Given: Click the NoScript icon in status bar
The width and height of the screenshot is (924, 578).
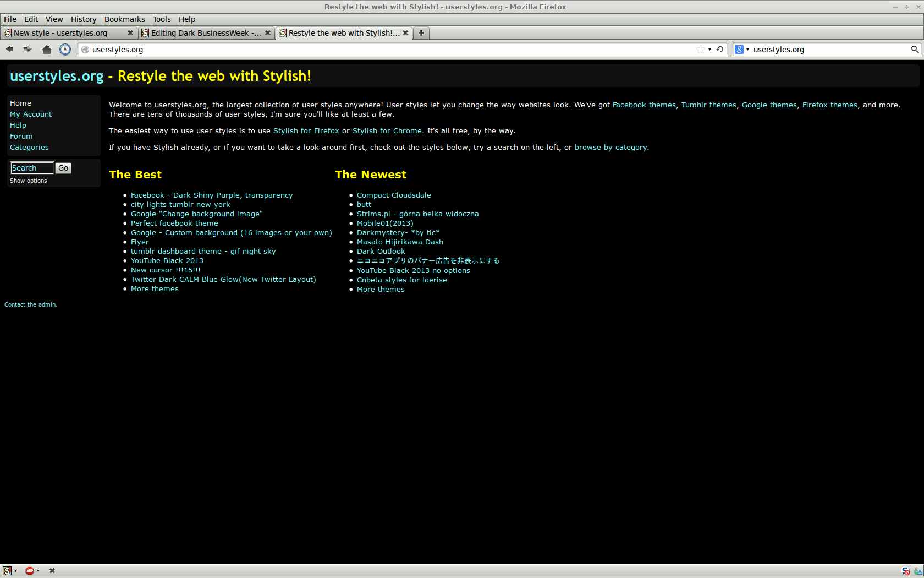Looking at the screenshot, I should coord(906,571).
